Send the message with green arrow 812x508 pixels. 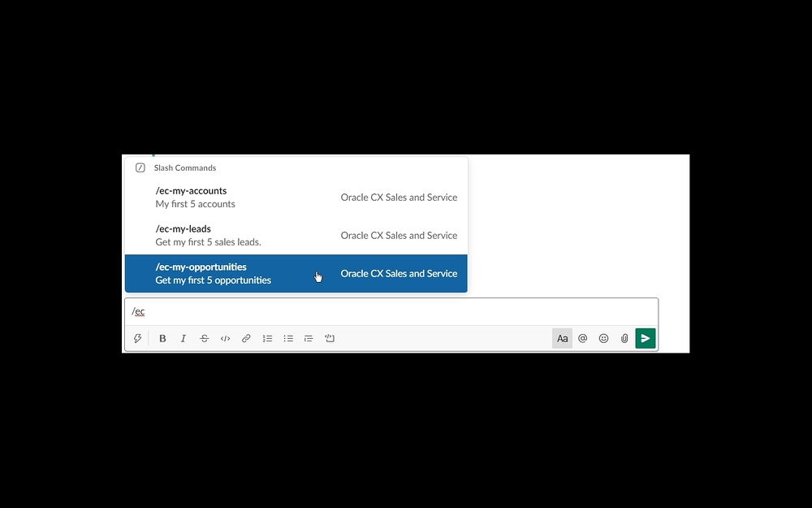click(646, 338)
